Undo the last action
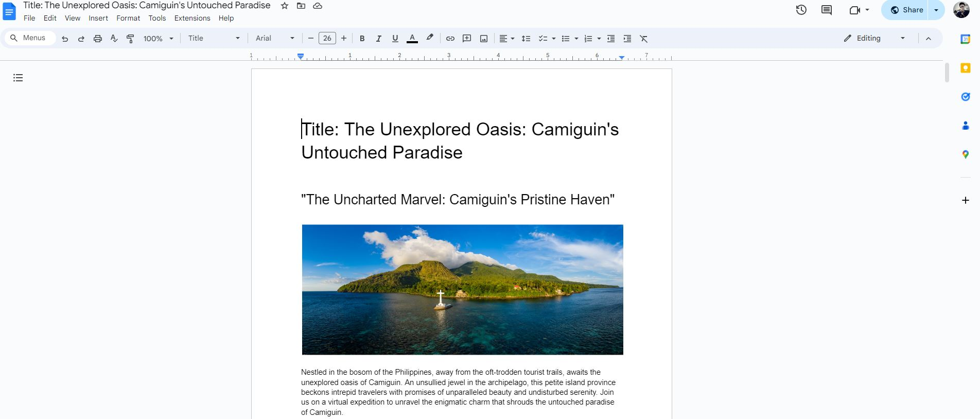980x419 pixels. pos(65,39)
